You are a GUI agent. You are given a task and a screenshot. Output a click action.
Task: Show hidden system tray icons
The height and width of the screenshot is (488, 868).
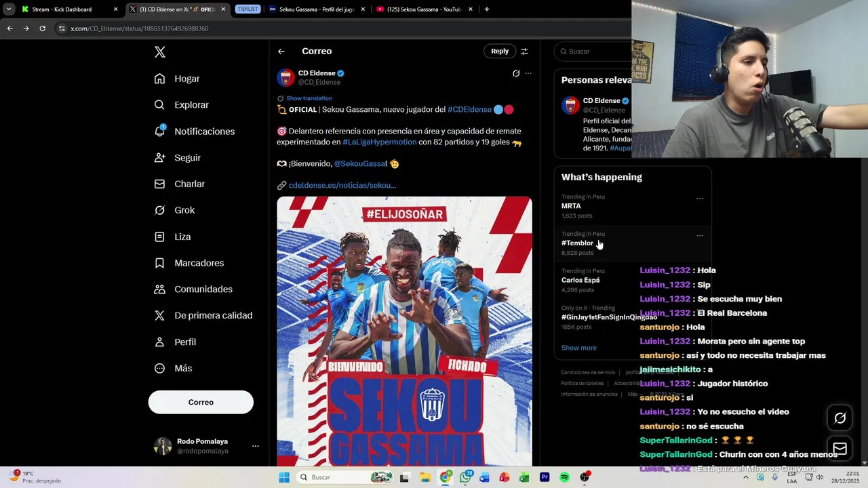click(x=746, y=477)
